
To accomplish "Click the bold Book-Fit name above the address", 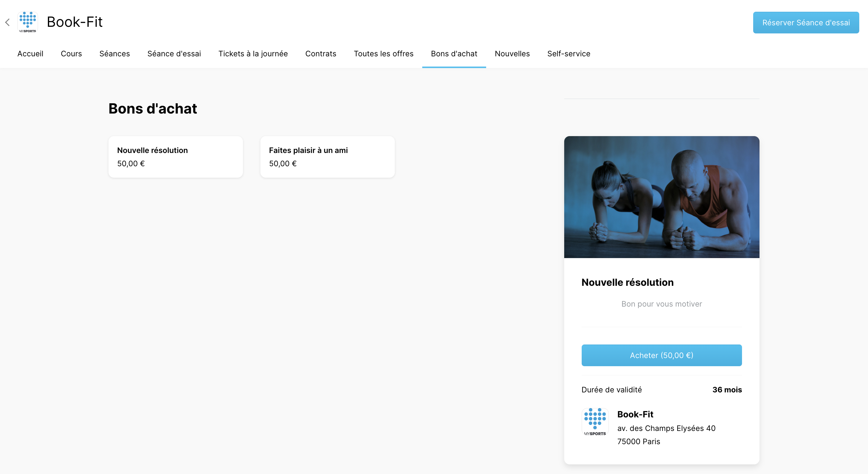I will pos(635,414).
